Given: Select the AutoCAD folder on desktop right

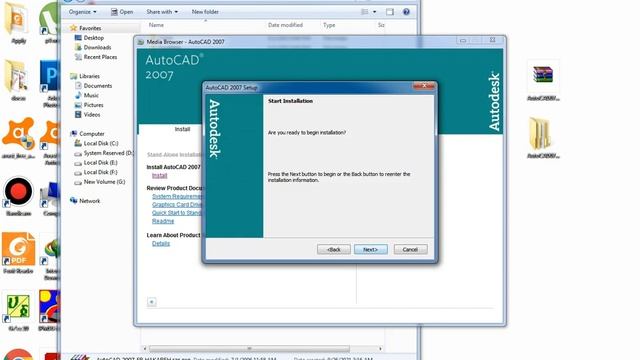Looking at the screenshot, I should (543, 138).
